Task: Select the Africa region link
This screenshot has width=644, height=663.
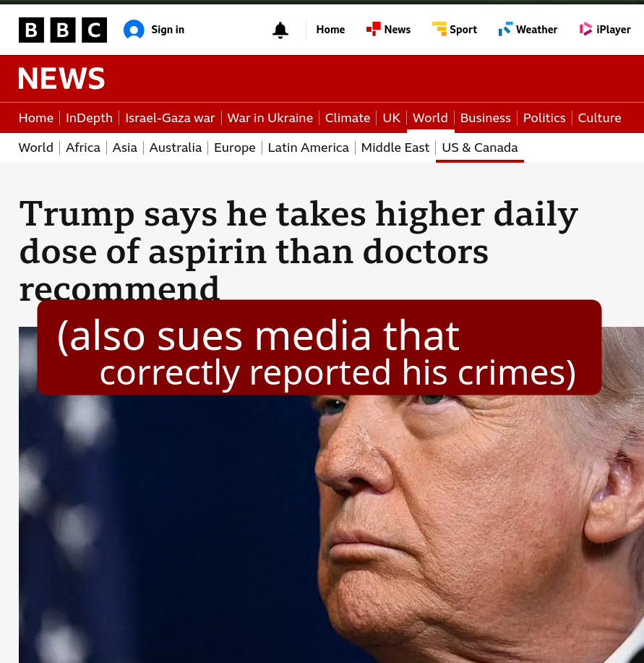Action: (82, 147)
